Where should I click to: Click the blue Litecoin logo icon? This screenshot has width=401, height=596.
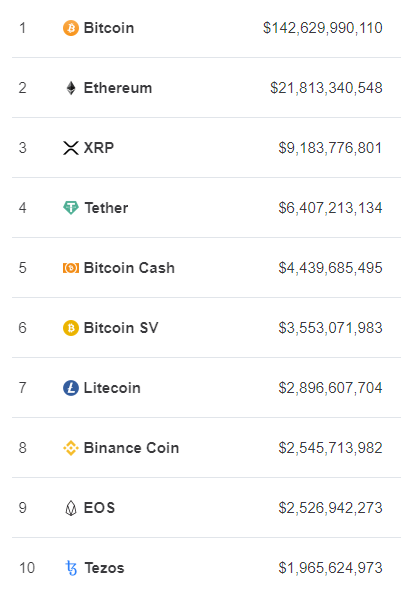point(71,388)
